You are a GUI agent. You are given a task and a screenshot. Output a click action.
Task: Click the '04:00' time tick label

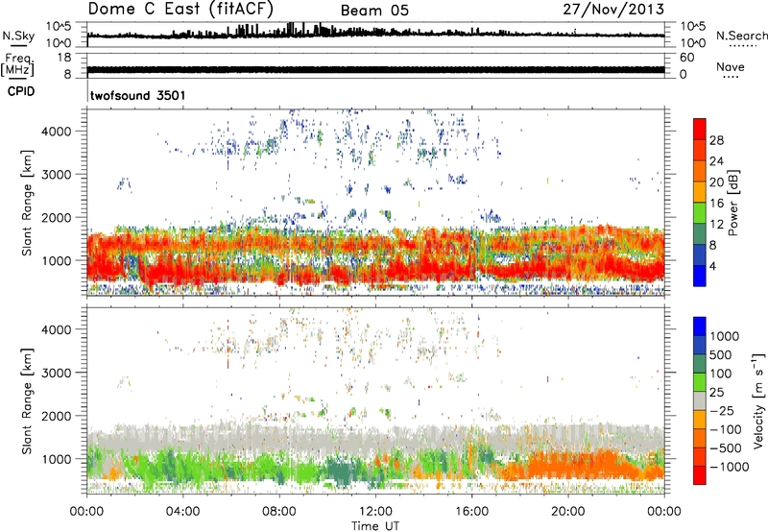click(182, 512)
